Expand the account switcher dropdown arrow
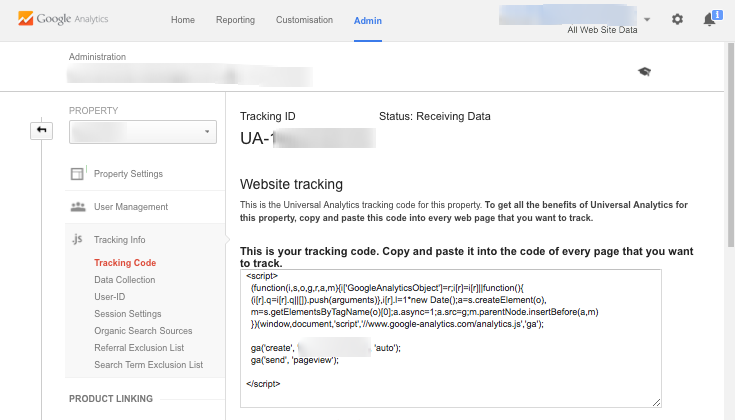The height and width of the screenshot is (420, 735). tap(647, 19)
